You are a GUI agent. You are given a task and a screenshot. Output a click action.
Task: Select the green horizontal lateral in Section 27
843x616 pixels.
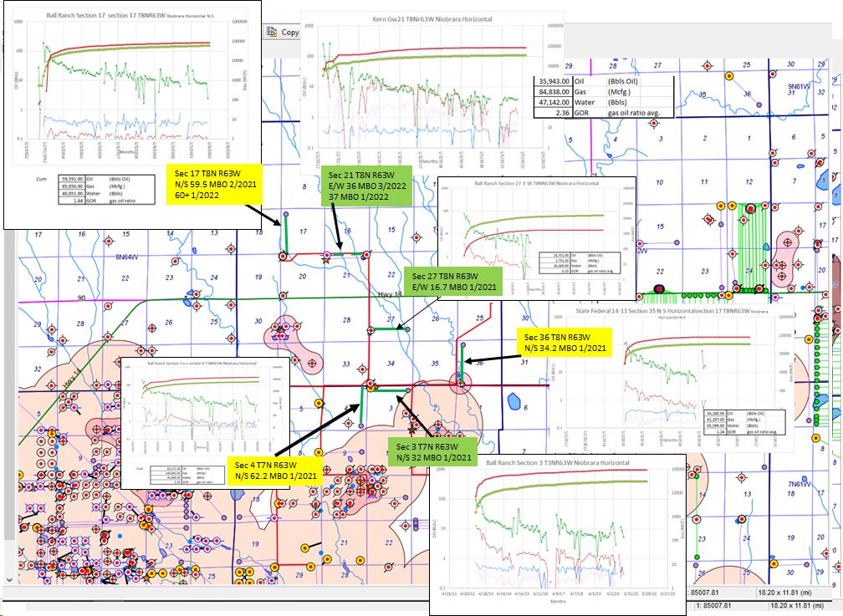(x=385, y=328)
